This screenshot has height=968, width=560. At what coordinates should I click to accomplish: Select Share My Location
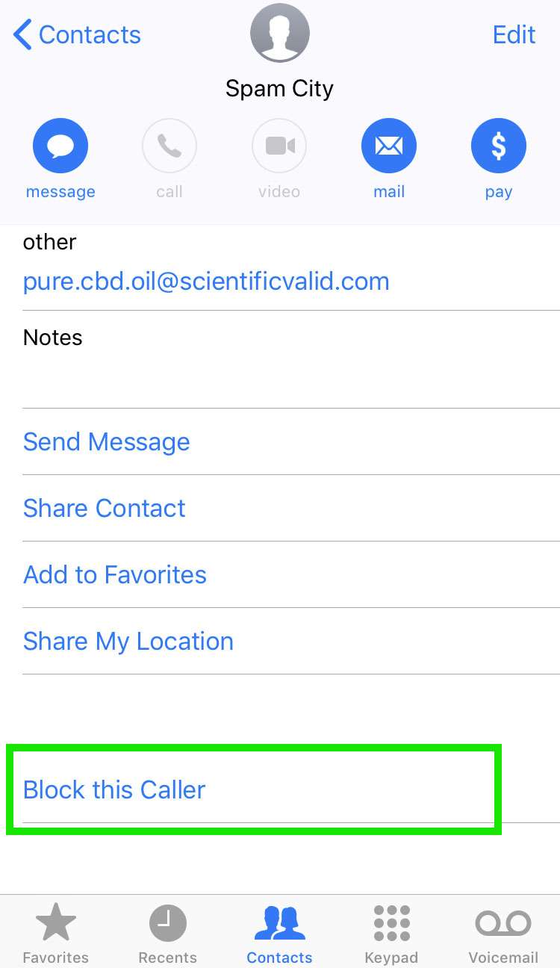[128, 641]
